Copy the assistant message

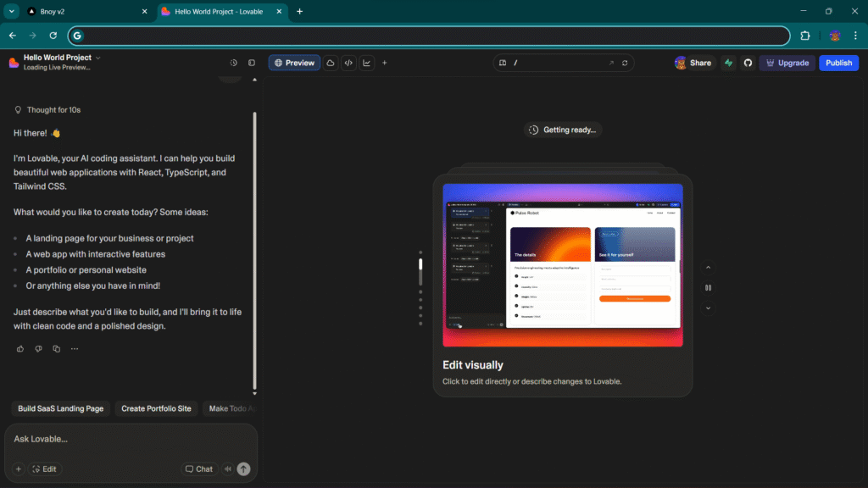pos(57,349)
